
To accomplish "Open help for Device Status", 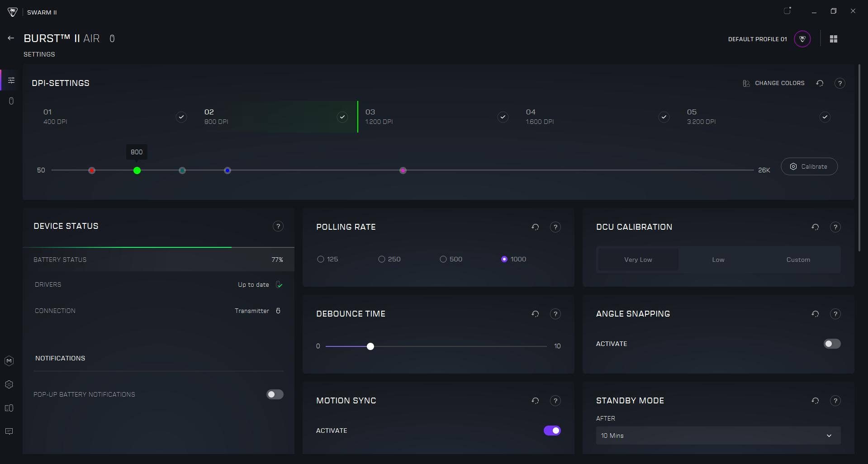I will (x=278, y=226).
